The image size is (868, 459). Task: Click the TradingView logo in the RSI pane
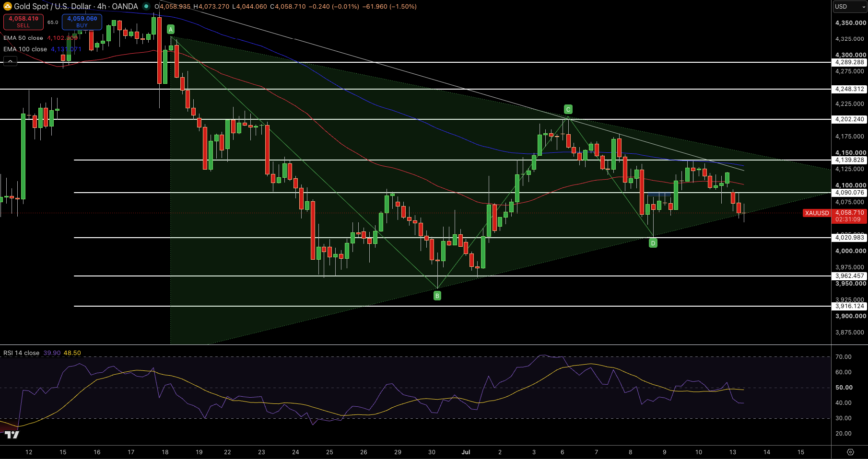(12, 435)
